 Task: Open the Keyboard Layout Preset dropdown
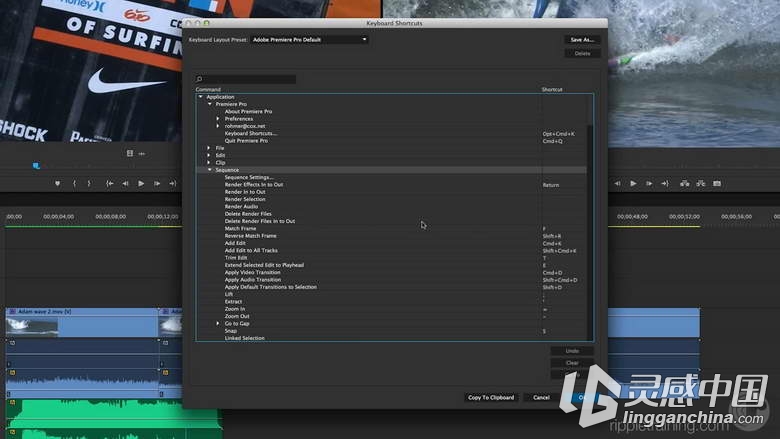[x=309, y=39]
